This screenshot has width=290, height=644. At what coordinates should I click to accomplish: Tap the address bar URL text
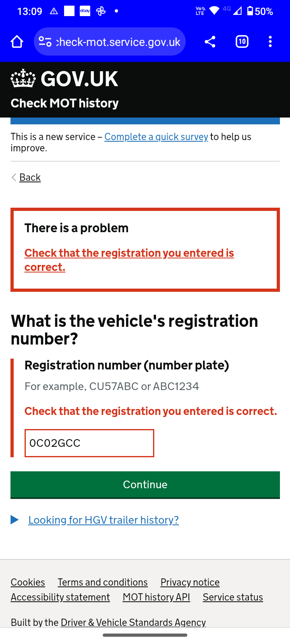click(x=118, y=42)
